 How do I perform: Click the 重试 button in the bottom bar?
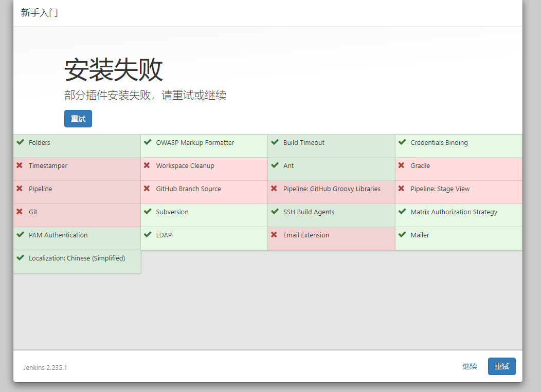tap(501, 366)
